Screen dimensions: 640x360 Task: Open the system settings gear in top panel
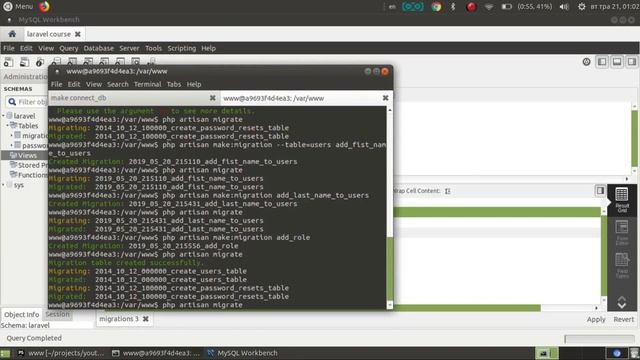point(581,7)
